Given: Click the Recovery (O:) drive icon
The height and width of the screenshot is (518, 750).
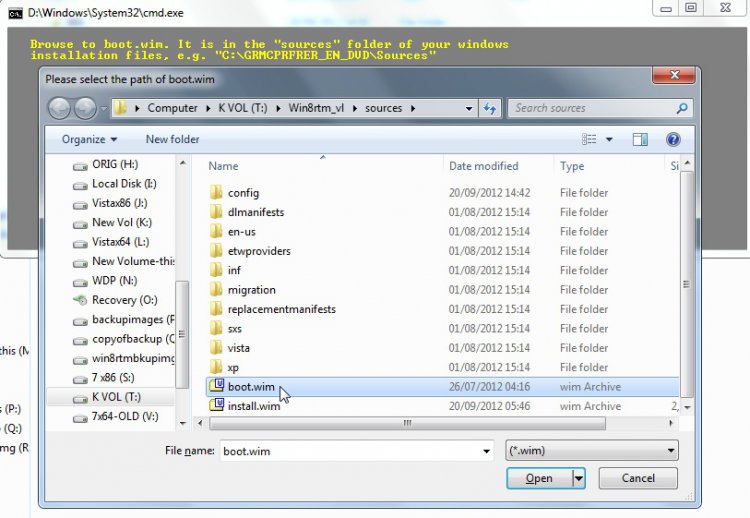Looking at the screenshot, I should click(x=80, y=300).
